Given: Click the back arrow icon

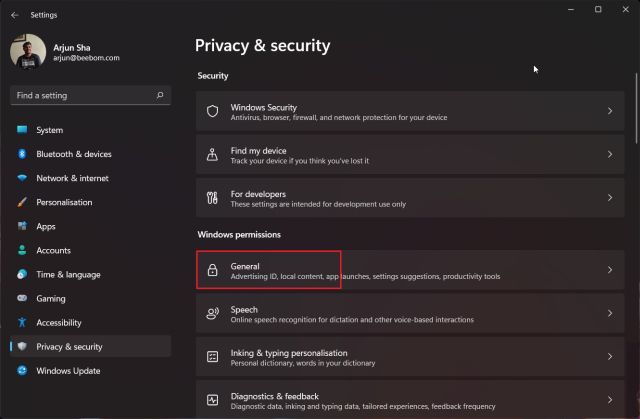Looking at the screenshot, I should click(x=15, y=15).
